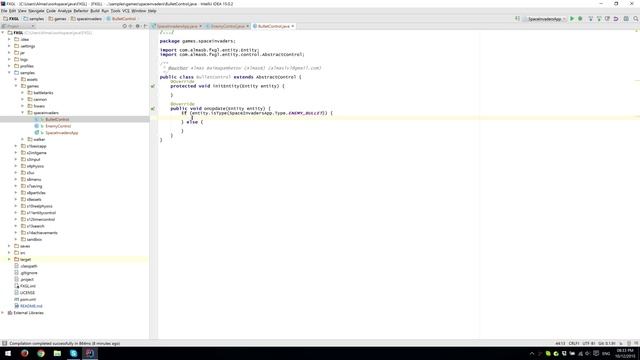
Task: Hide the Project tool window icon
Action: click(145, 26)
